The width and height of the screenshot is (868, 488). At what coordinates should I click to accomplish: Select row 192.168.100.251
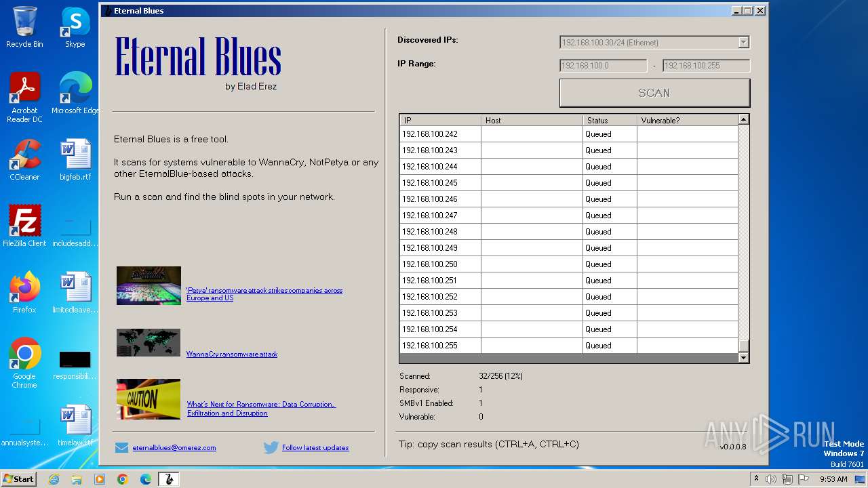coord(569,281)
